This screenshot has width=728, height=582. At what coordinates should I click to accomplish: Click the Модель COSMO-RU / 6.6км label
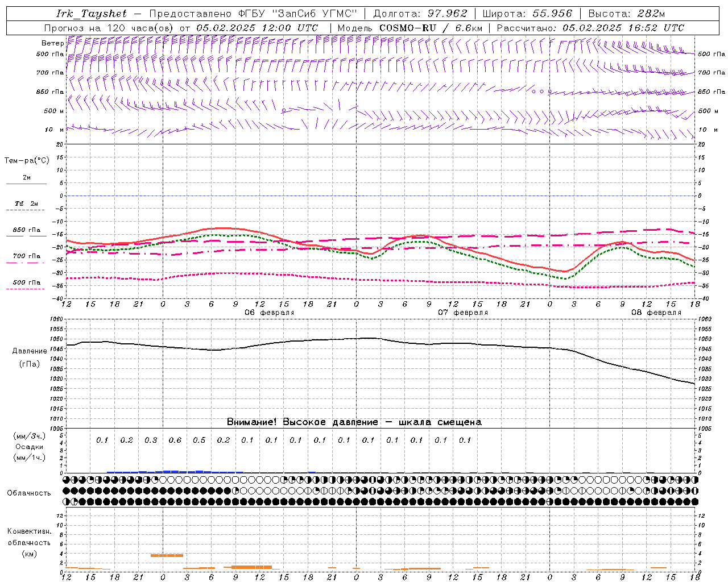click(410, 28)
